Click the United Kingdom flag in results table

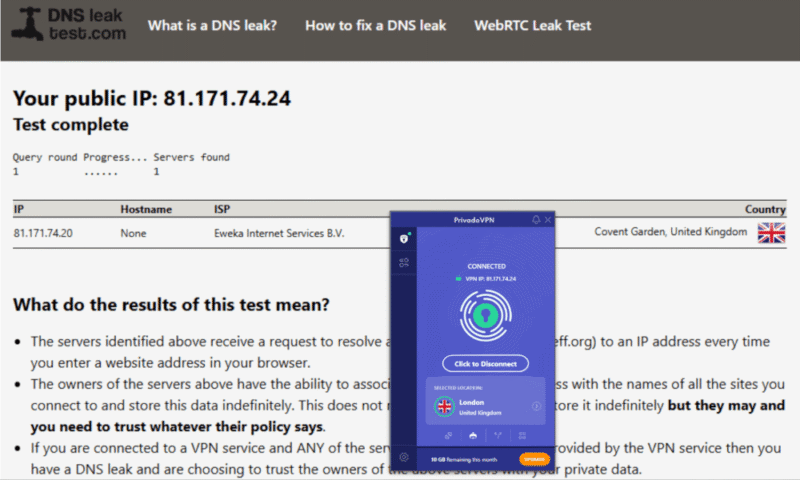tap(771, 233)
